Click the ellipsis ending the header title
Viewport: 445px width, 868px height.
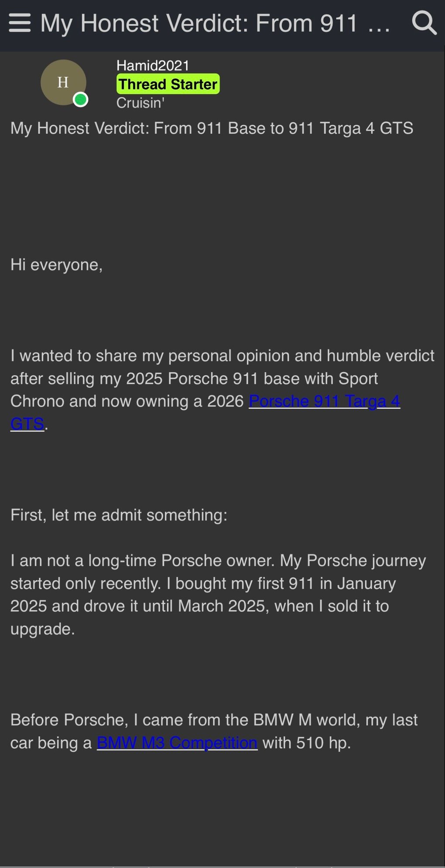coord(379,25)
